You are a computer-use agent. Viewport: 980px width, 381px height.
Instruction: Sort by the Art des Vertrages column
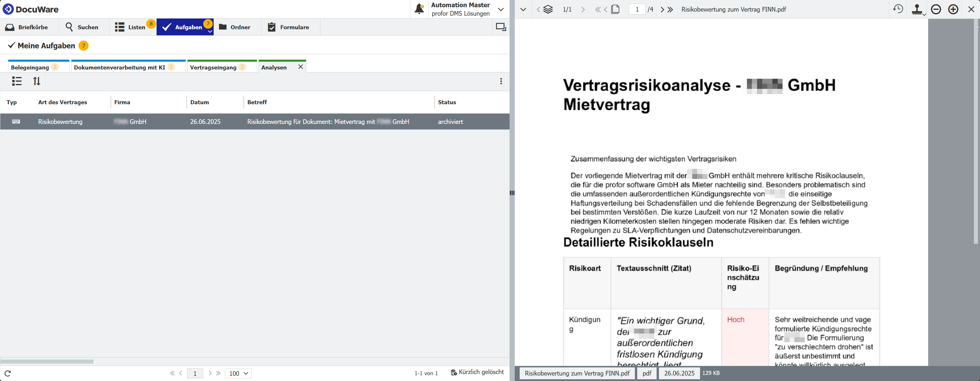[x=63, y=102]
